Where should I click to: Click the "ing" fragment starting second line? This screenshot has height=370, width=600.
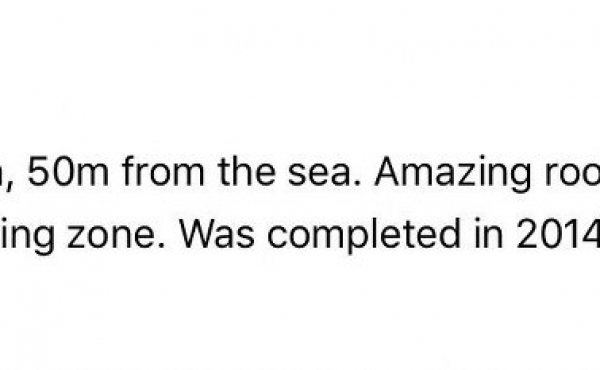click(27, 235)
